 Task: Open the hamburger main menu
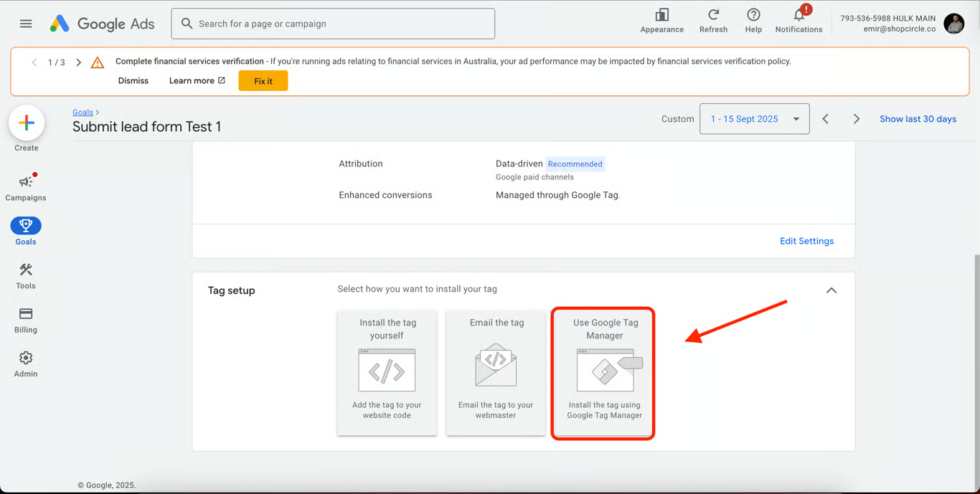pyautogui.click(x=26, y=24)
